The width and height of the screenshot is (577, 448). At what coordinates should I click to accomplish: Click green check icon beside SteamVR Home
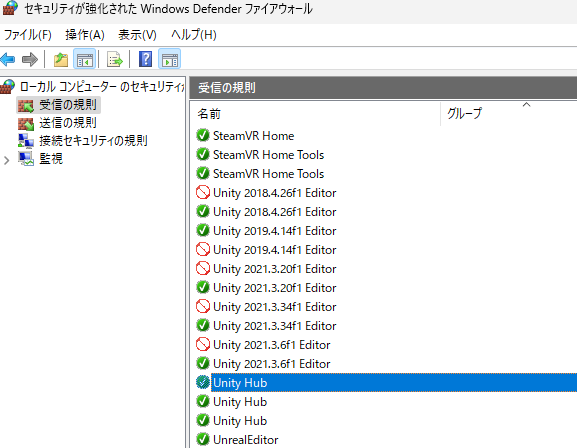point(203,135)
